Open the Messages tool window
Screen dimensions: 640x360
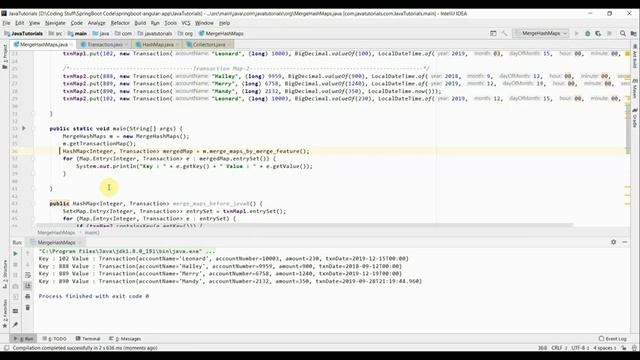pyautogui.click(x=125, y=339)
